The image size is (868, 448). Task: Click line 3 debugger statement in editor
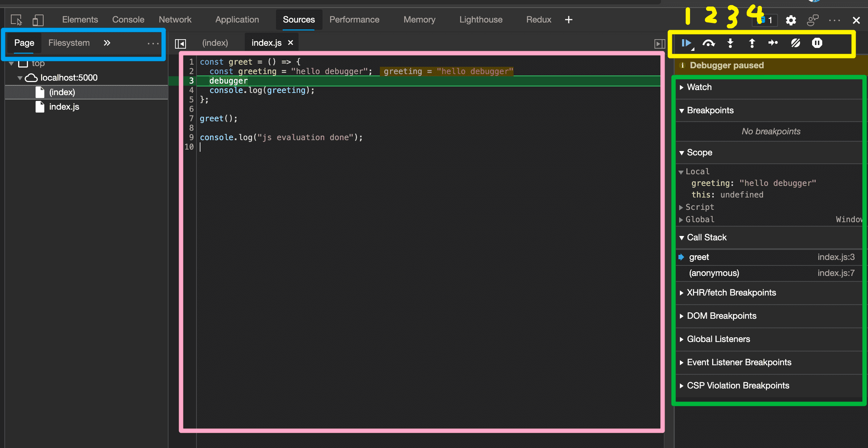[228, 81]
